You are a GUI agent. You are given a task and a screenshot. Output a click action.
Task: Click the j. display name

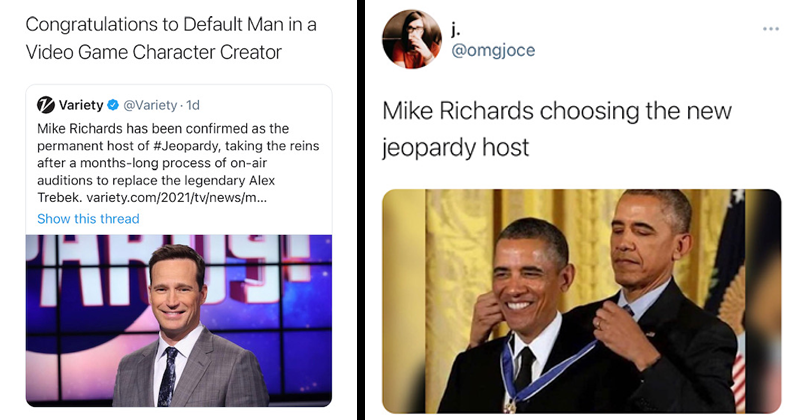458,29
